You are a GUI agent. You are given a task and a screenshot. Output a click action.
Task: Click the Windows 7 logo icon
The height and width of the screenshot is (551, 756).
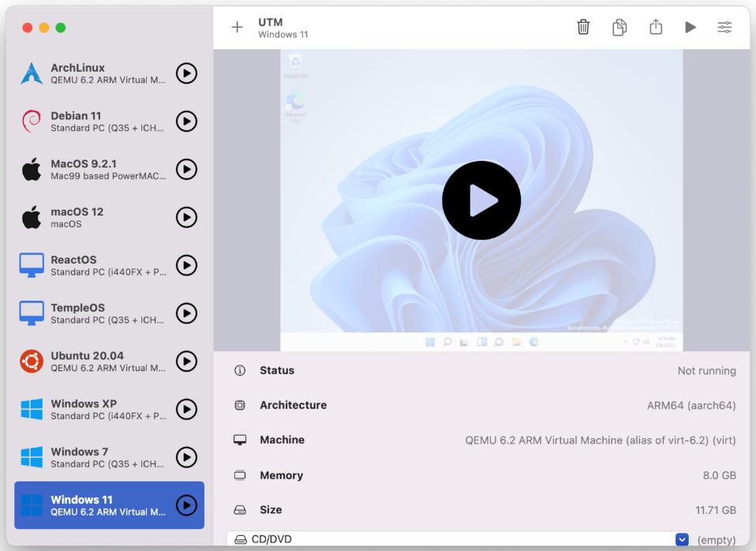32,457
